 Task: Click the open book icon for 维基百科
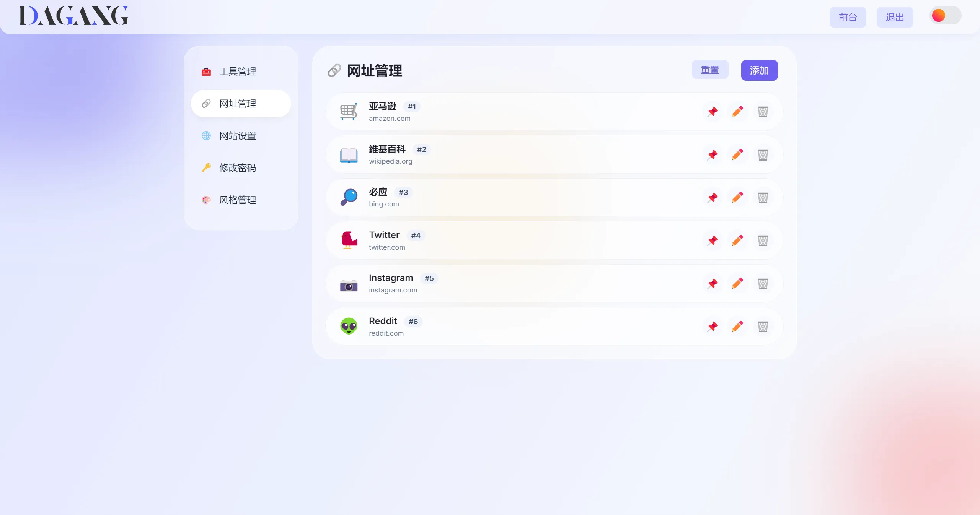click(x=349, y=155)
